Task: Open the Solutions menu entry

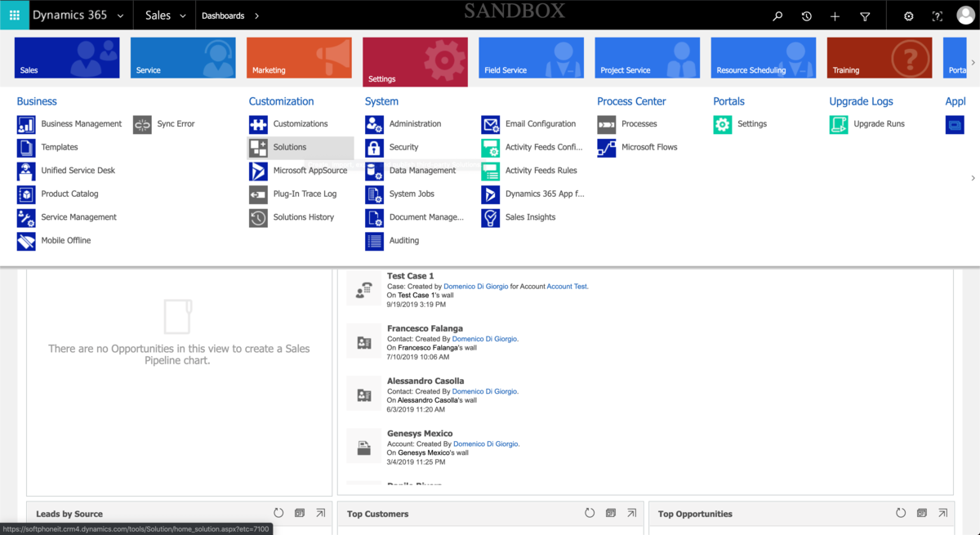Action: [x=301, y=148]
